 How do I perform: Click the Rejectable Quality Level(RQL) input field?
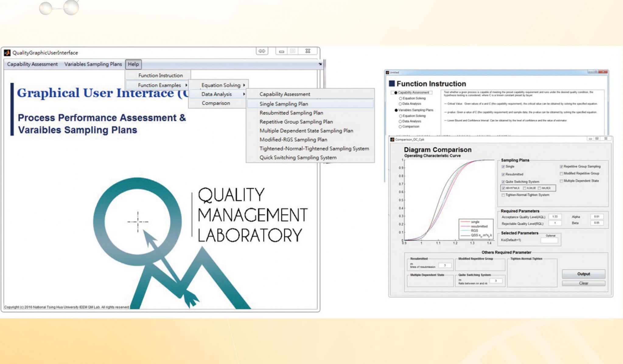(x=555, y=223)
